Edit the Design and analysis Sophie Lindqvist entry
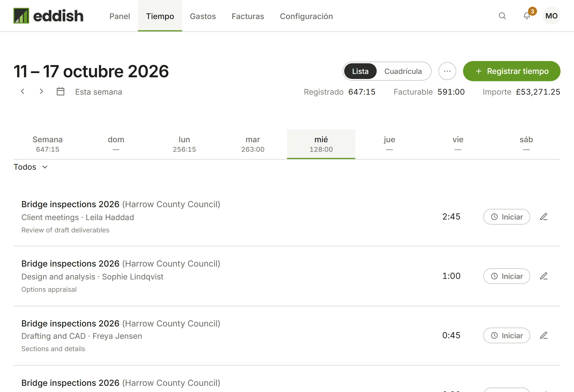Screen dimensions: 574x392 tap(544, 276)
